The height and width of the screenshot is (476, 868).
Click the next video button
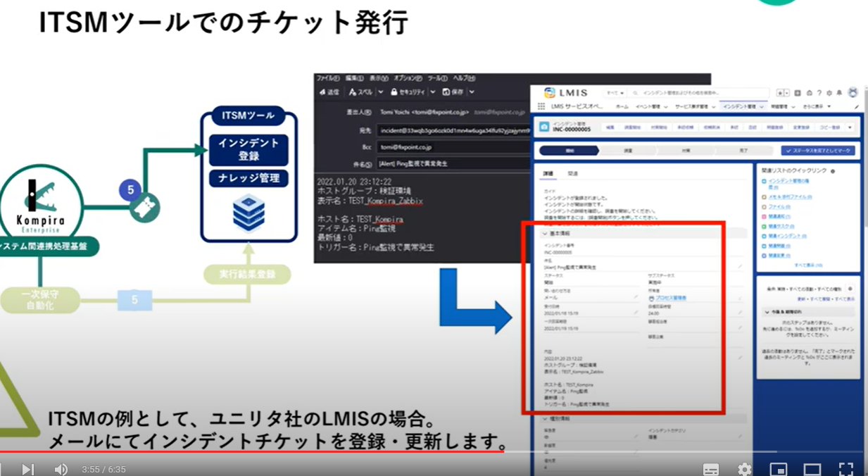pos(27,469)
